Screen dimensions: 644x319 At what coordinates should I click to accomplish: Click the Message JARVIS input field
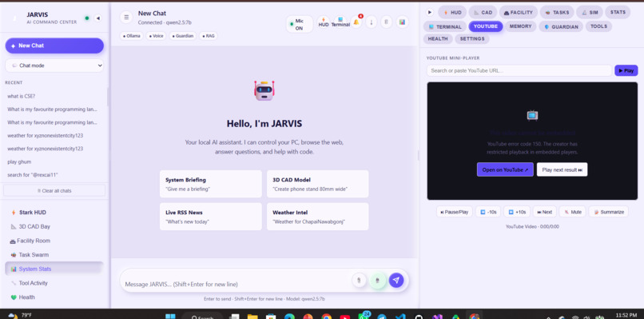click(237, 284)
